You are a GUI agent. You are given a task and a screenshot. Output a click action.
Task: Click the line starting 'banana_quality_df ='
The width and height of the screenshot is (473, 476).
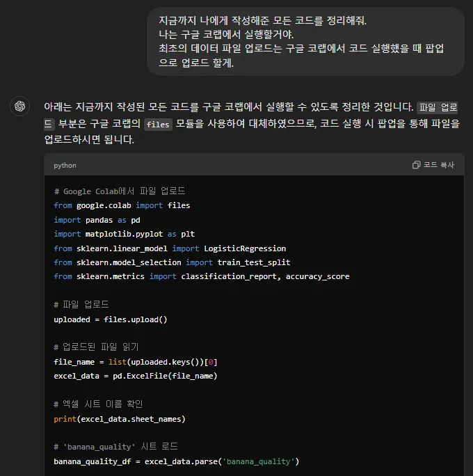click(x=176, y=461)
